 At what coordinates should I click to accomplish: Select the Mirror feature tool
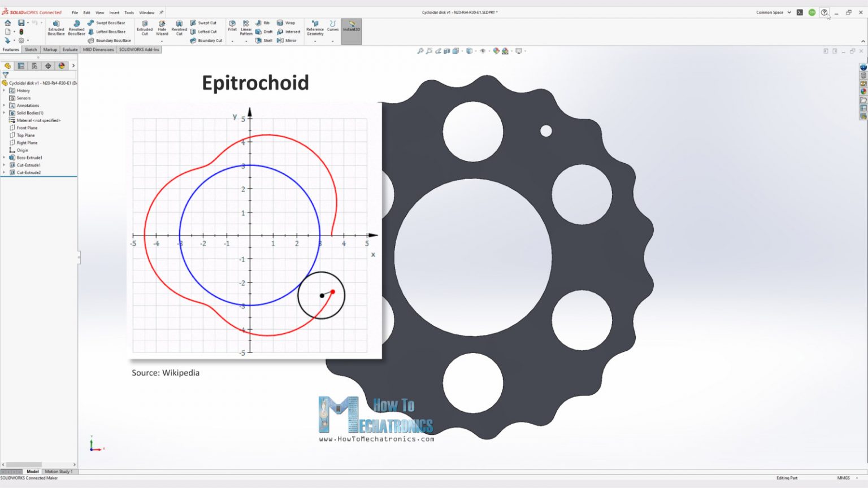(288, 40)
